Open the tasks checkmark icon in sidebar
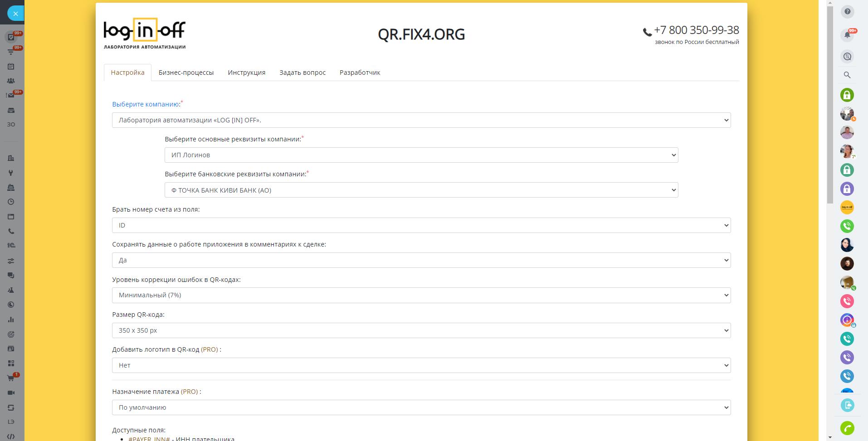 (x=11, y=37)
